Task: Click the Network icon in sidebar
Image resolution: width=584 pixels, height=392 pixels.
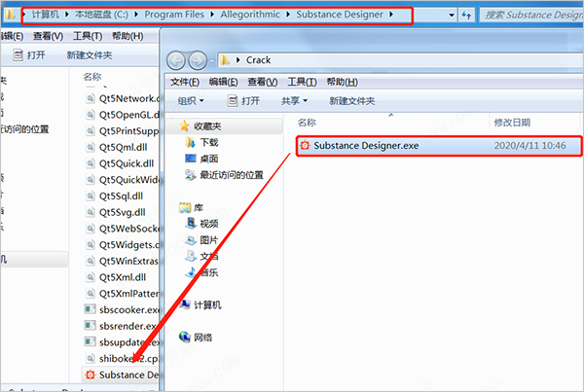Action: [185, 337]
